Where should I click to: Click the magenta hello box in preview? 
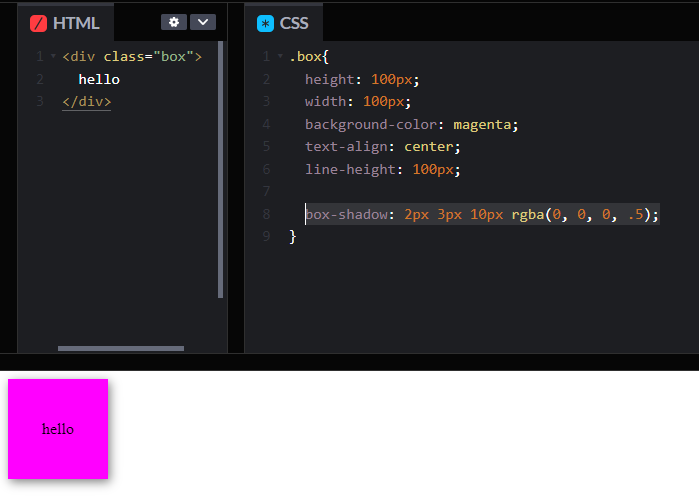(58, 429)
